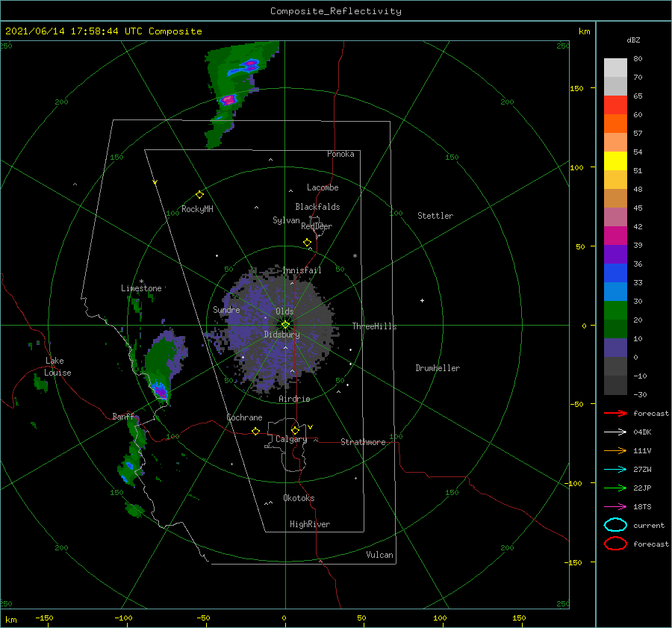Click the HighRiver label
This screenshot has height=628, width=672.
click(x=310, y=524)
